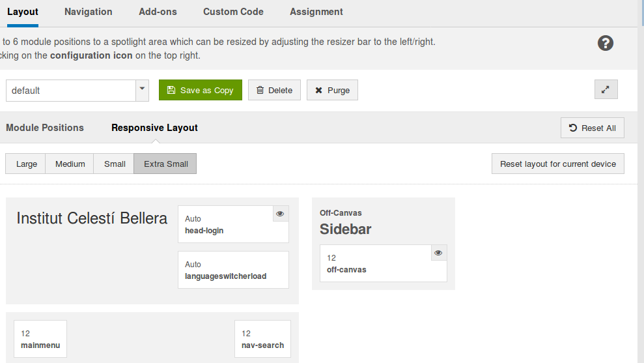Image resolution: width=644 pixels, height=363 pixels.
Task: Reset layout for current device
Action: coord(557,164)
